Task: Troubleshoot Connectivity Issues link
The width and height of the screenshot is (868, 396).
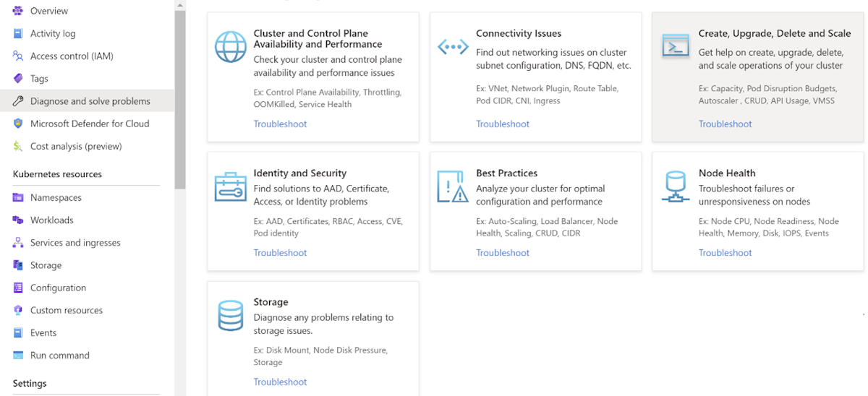Action: pyautogui.click(x=503, y=124)
